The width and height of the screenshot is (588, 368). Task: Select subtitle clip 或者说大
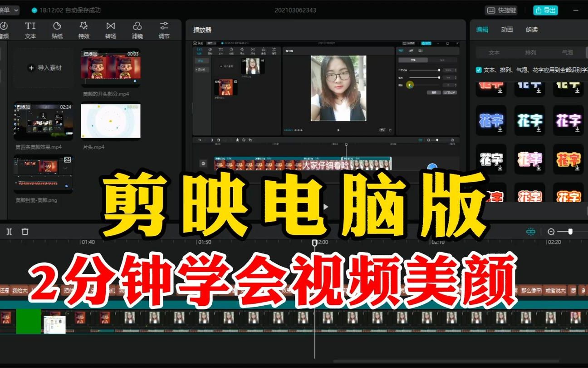point(554,290)
